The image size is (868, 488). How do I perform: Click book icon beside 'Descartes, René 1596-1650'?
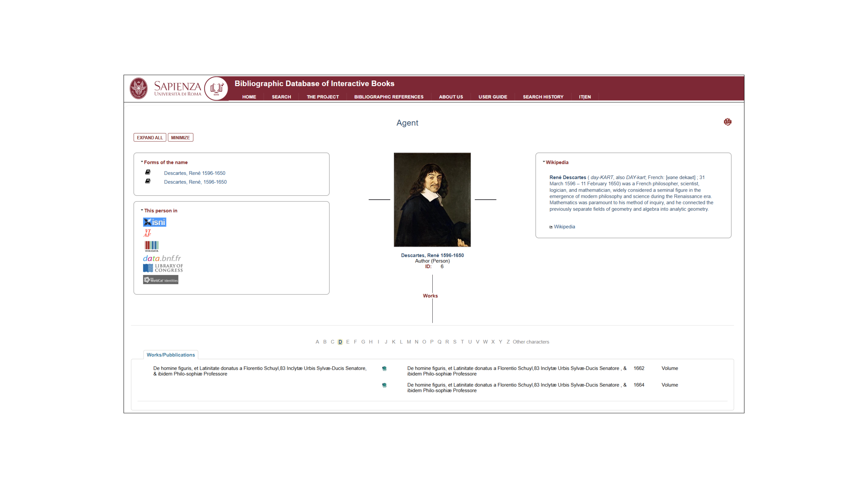pos(148,173)
